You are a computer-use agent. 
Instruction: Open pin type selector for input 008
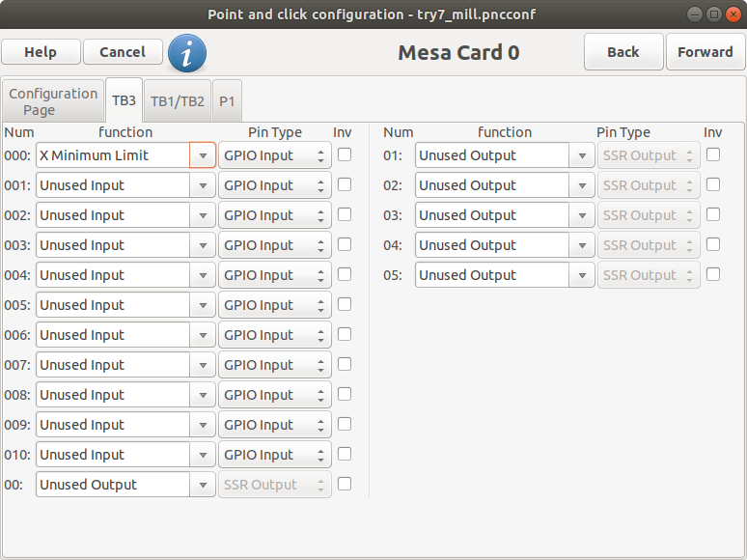tap(274, 395)
